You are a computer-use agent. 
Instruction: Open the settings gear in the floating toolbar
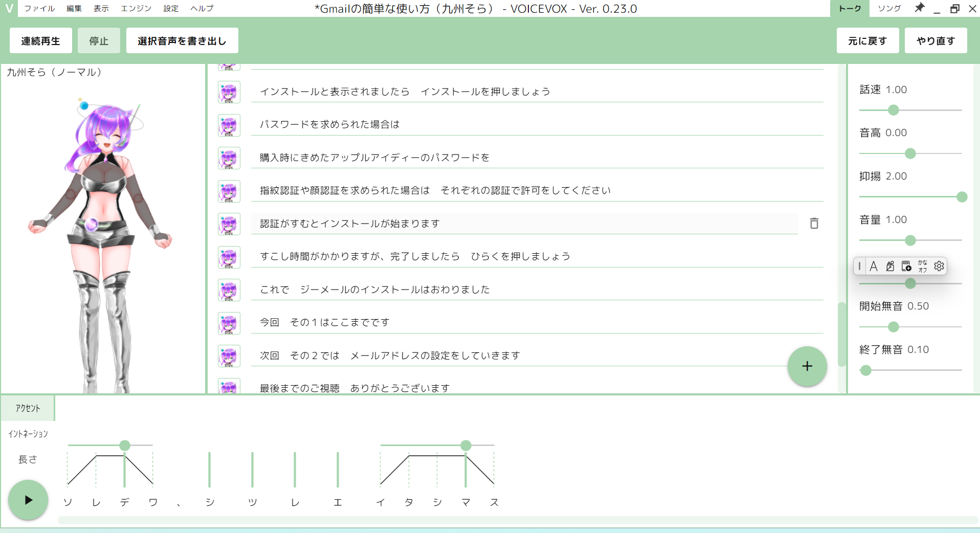click(x=939, y=266)
